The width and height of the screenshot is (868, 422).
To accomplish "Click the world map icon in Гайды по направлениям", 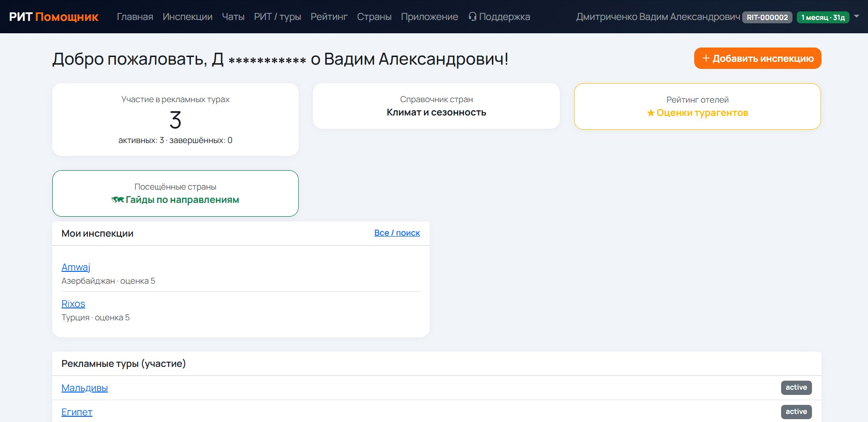I will (x=118, y=200).
